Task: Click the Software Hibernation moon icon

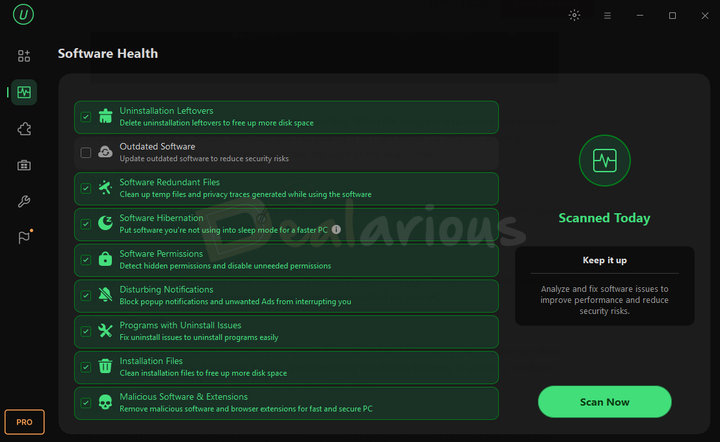Action: click(105, 223)
